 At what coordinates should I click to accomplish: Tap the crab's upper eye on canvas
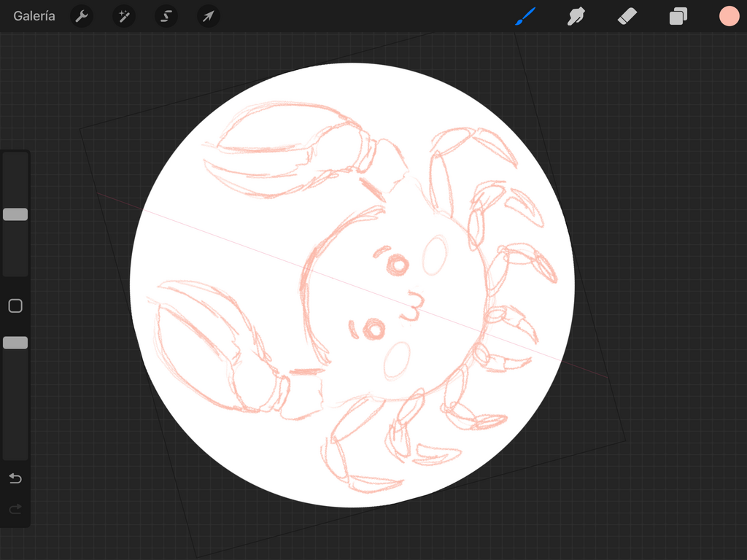pyautogui.click(x=398, y=265)
